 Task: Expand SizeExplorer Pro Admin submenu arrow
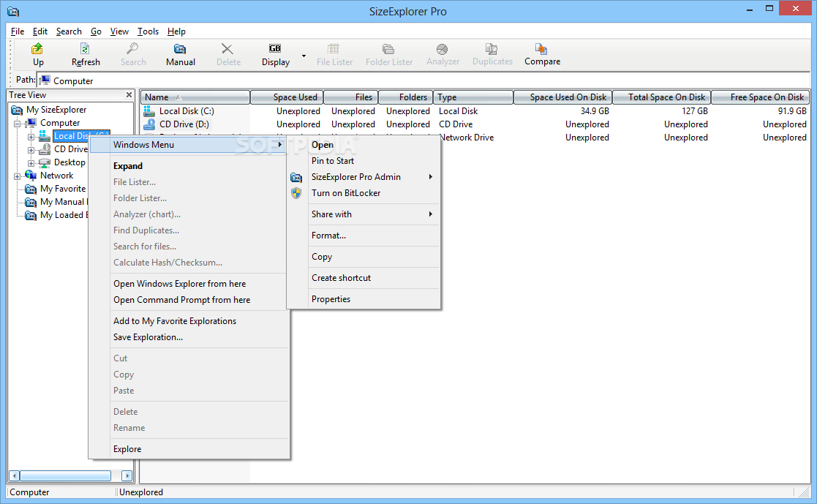[430, 177]
